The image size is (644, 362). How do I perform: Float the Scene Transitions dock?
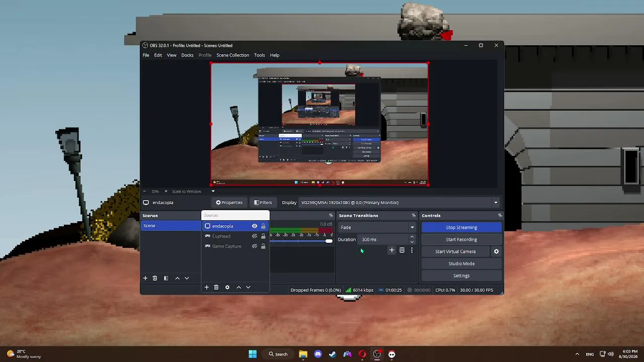coord(414,216)
